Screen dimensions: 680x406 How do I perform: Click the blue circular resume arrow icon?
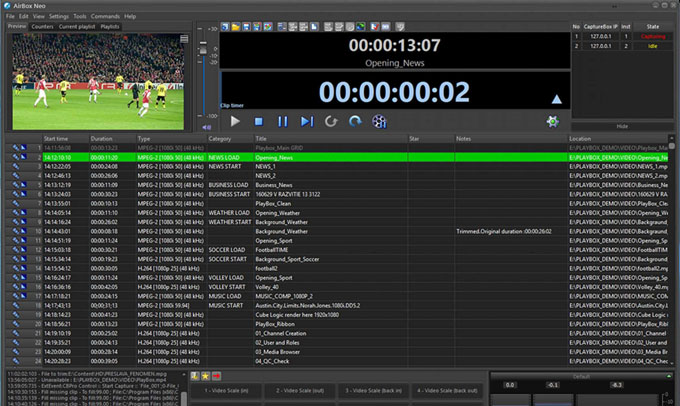coord(355,121)
